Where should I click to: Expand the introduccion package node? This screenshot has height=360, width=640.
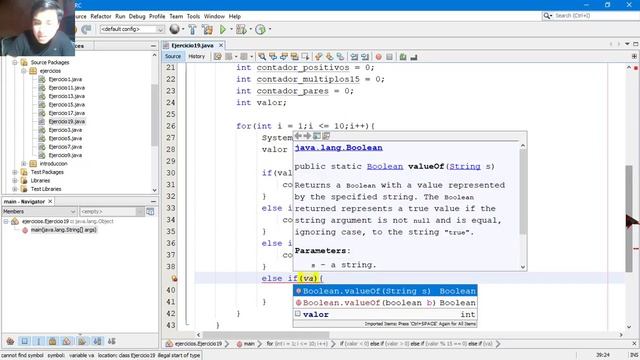point(24,164)
